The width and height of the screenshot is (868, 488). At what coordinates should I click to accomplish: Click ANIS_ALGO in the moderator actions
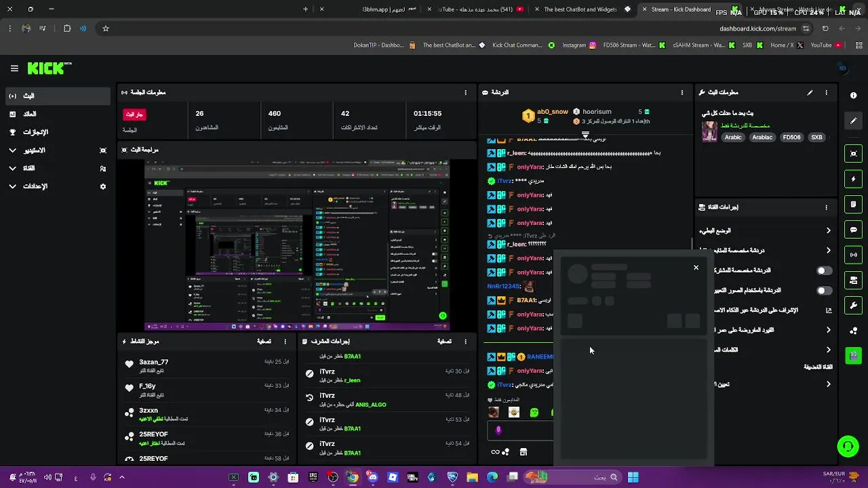371,405
